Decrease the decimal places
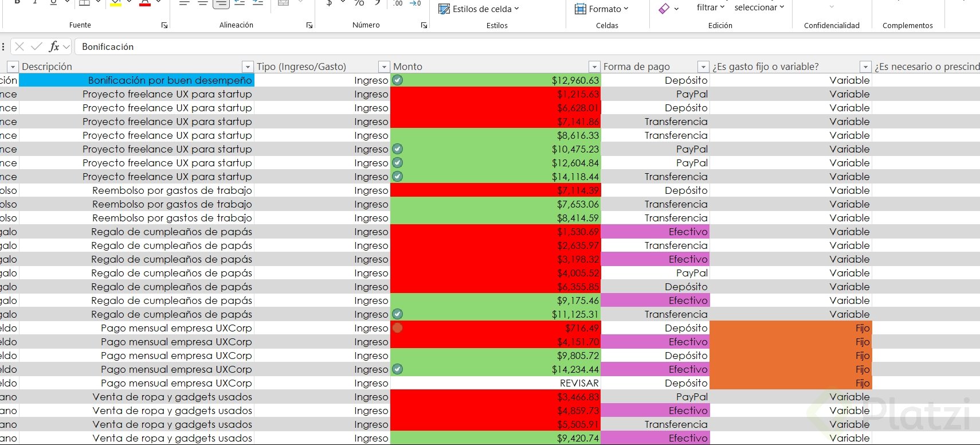This screenshot has height=445, width=980. pos(415,3)
